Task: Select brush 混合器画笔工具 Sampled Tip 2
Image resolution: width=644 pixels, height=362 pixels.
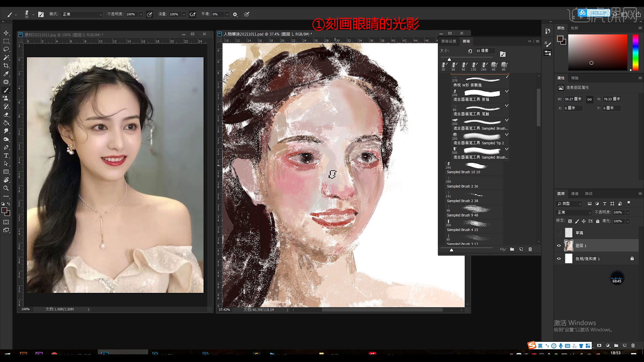Action: (480, 139)
